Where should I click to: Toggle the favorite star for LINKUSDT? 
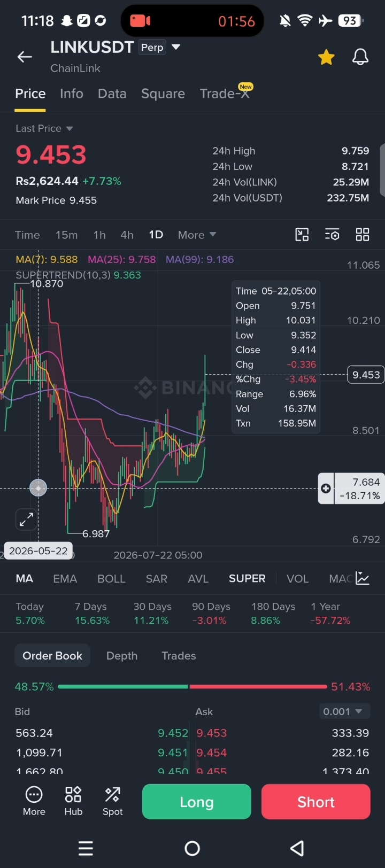click(x=326, y=57)
